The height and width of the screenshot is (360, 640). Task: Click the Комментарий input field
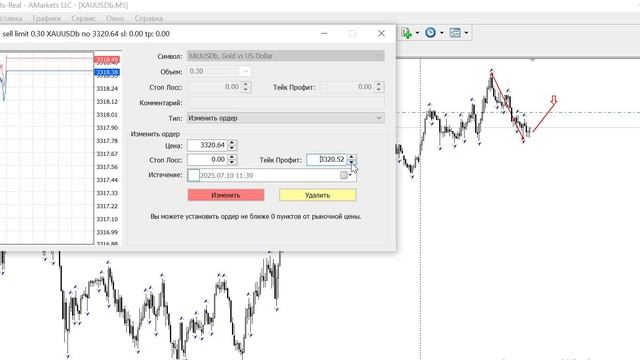286,103
